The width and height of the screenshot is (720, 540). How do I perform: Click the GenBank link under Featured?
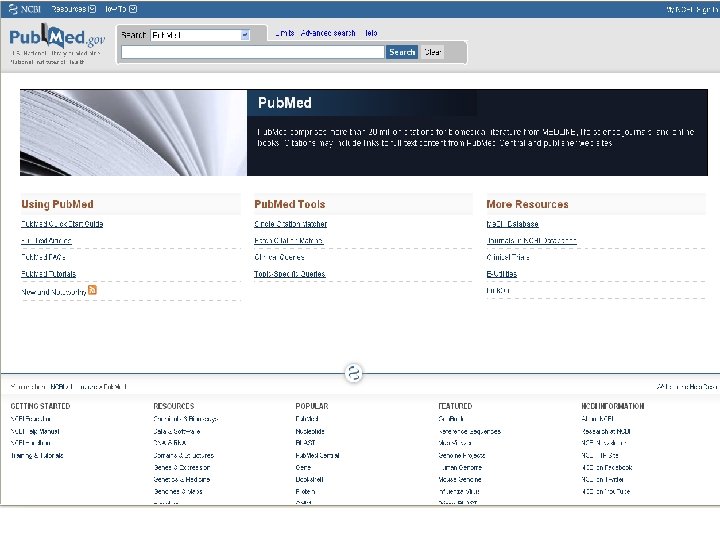(x=451, y=419)
